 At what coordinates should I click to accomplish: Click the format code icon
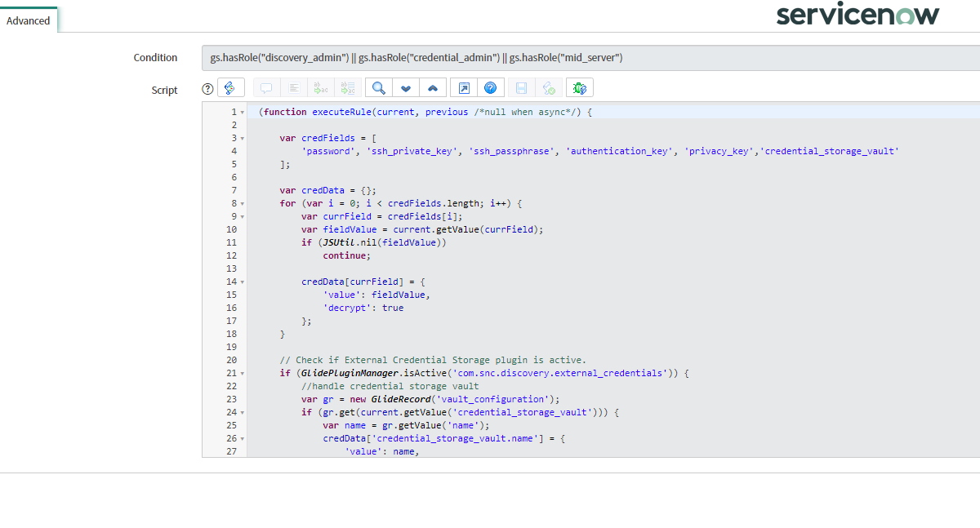294,88
